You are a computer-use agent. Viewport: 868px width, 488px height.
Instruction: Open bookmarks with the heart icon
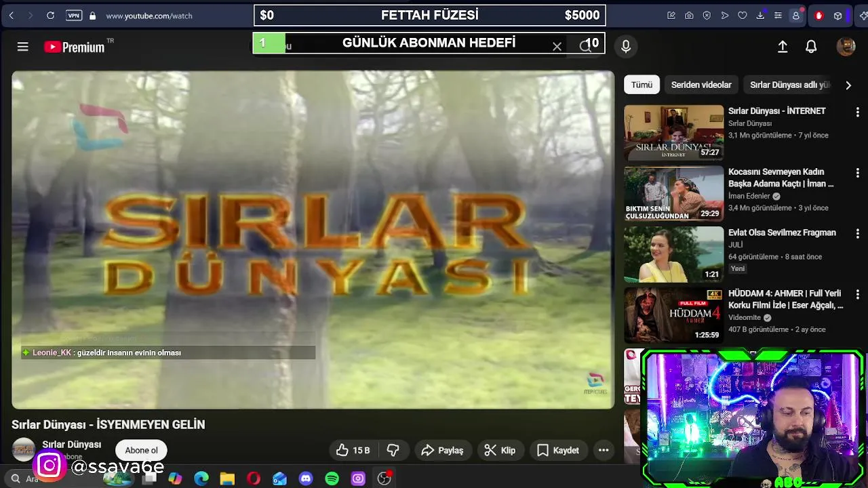coord(743,16)
